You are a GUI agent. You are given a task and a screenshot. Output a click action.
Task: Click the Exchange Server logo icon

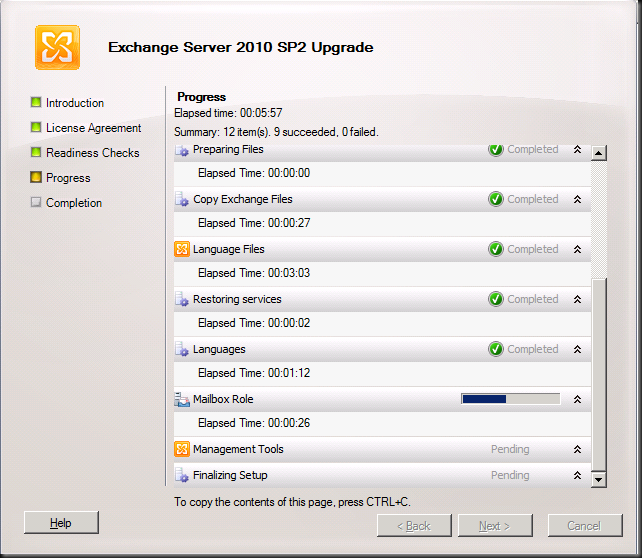pos(57,47)
